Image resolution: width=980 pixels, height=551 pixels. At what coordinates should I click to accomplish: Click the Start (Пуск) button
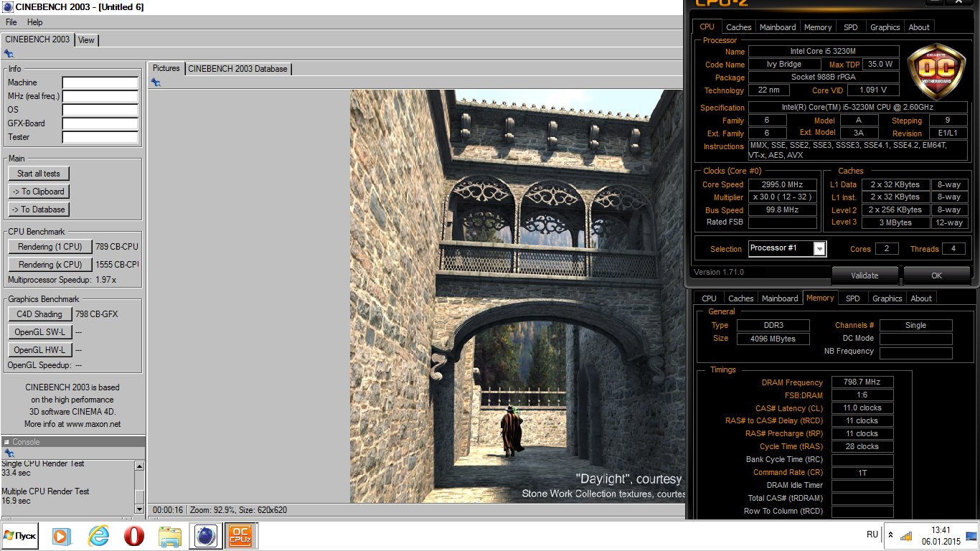tap(20, 536)
